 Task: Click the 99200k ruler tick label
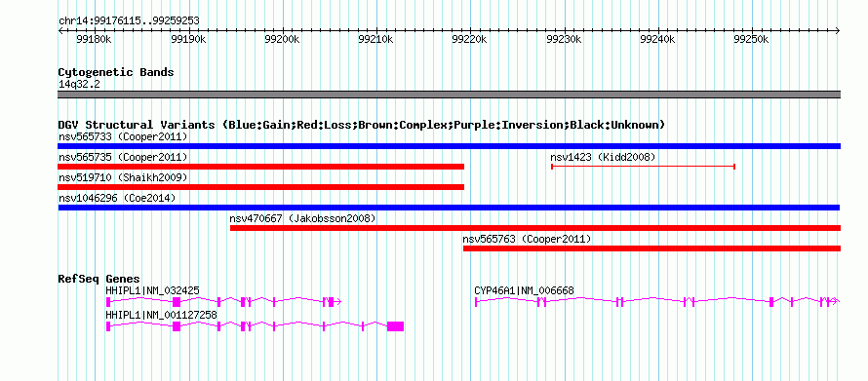click(282, 39)
